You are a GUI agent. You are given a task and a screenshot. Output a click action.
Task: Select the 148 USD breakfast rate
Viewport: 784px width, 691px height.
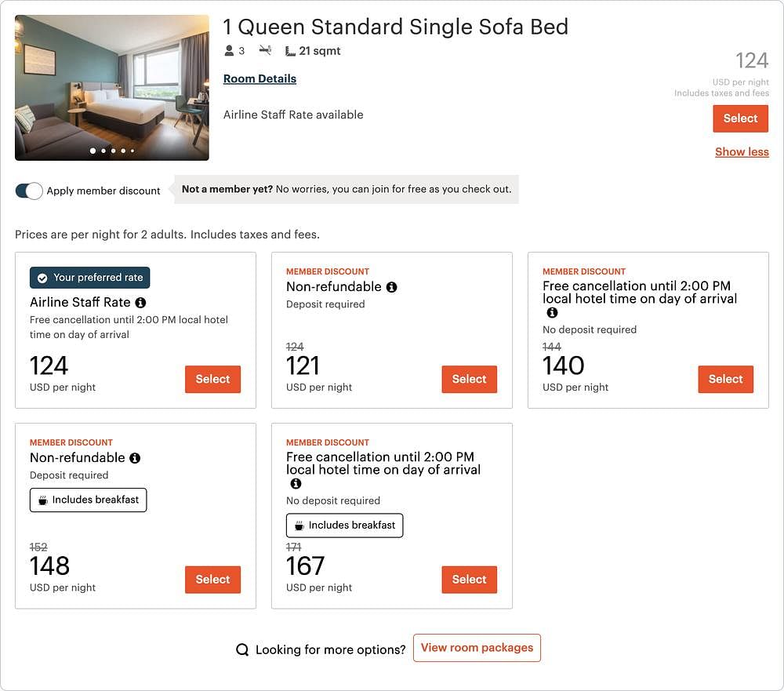click(x=212, y=580)
